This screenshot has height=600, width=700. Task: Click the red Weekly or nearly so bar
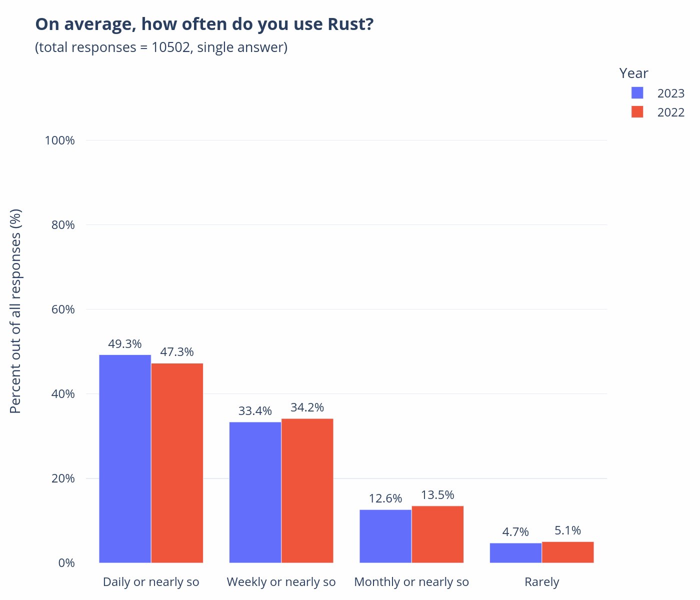(x=307, y=490)
